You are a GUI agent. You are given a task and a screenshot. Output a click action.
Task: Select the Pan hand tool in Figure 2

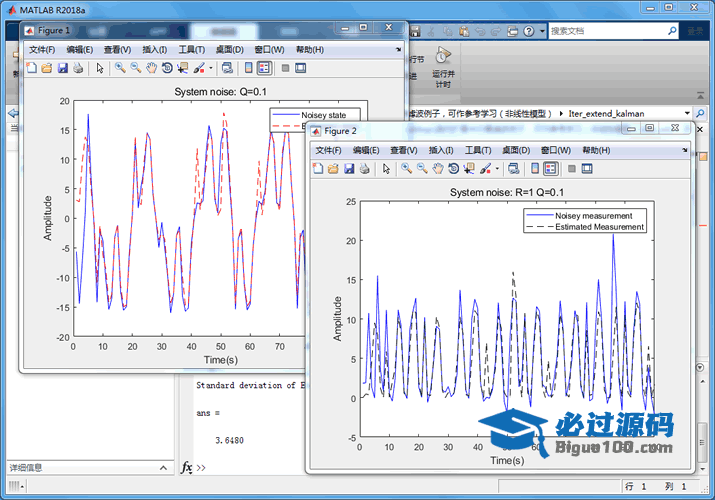click(437, 168)
